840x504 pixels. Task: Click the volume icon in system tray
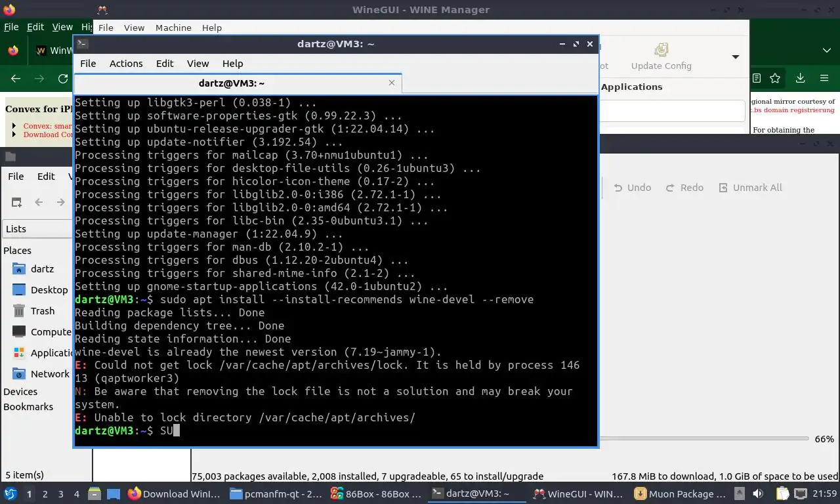758,494
